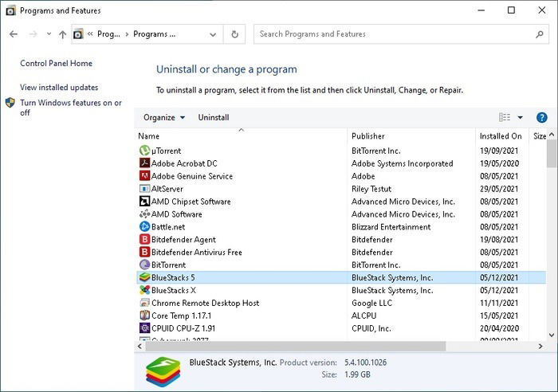
Task: Select the CPUID CPU-Z 1.91 icon
Action: pyautogui.click(x=144, y=328)
